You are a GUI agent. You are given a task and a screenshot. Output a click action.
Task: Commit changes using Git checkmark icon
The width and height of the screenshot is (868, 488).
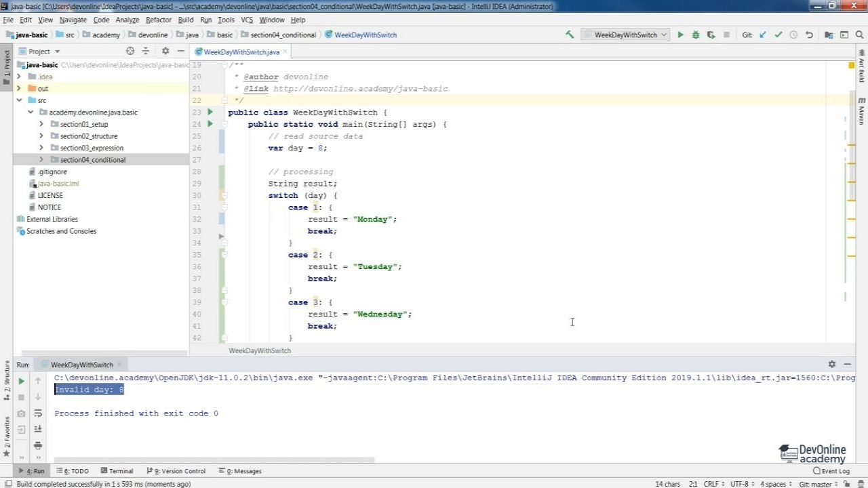tap(778, 35)
